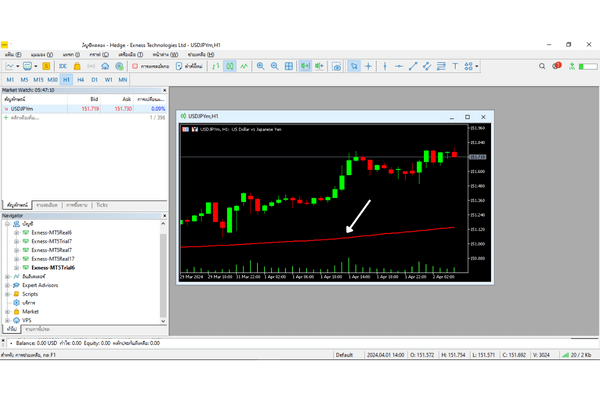Select Exness-MT5Trial6 account in Navigator
This screenshot has height=400, width=600.
(51, 267)
